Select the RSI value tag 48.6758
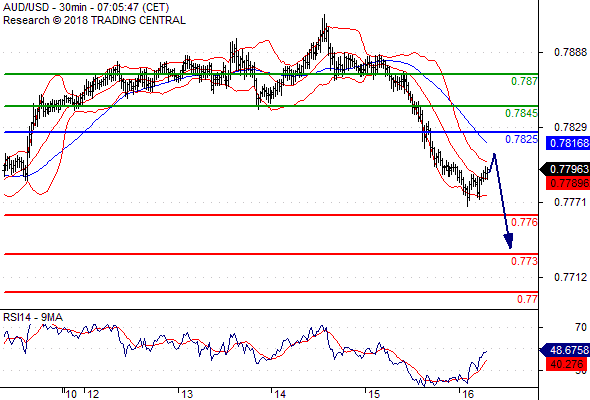This screenshot has height=400, width=590. pyautogui.click(x=565, y=350)
